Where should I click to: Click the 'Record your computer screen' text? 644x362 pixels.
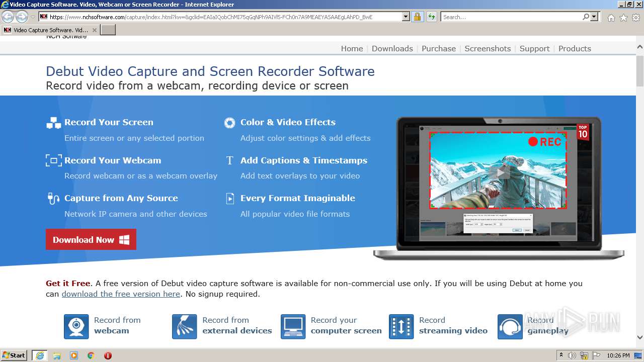point(346,325)
